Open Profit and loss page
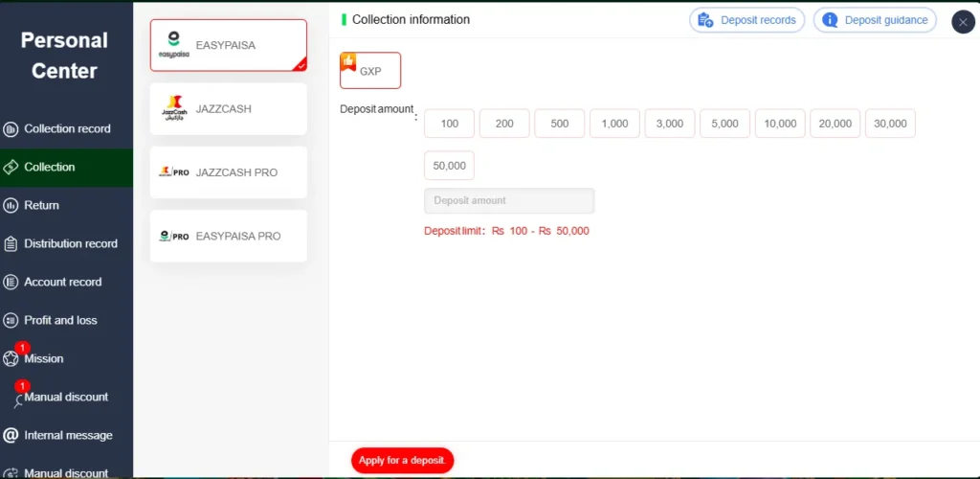 coord(66,320)
